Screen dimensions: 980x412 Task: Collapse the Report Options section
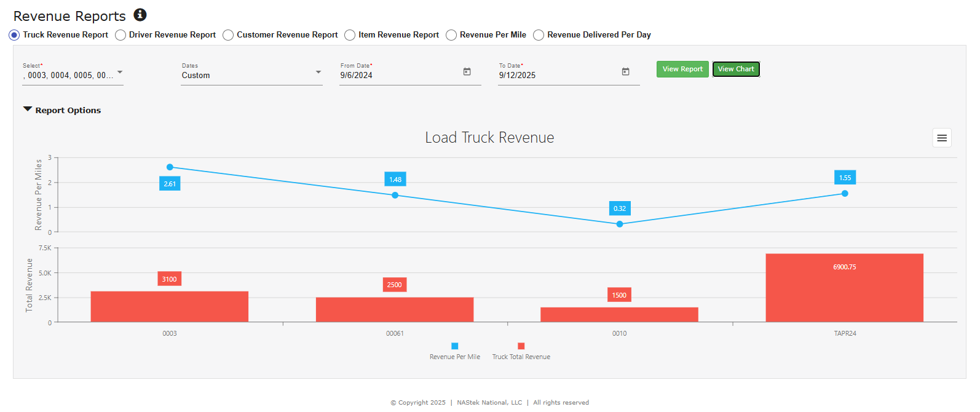[x=28, y=109]
